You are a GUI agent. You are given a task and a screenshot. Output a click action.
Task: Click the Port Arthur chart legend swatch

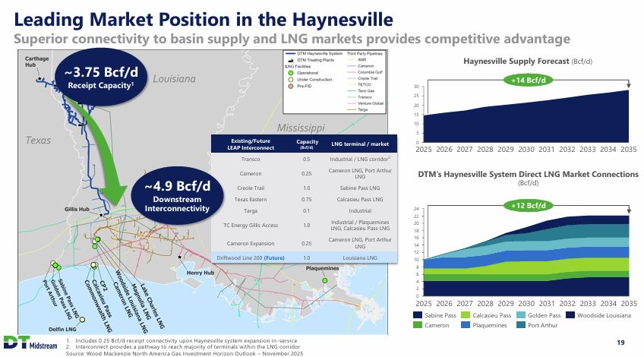(x=521, y=325)
